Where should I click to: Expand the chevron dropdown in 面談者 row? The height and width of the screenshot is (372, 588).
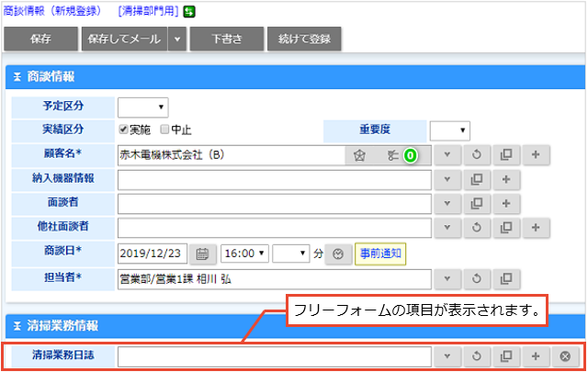tap(447, 203)
